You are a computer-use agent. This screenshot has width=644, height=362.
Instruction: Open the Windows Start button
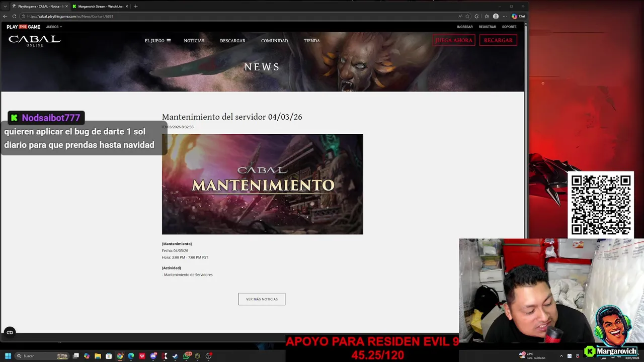[8, 356]
